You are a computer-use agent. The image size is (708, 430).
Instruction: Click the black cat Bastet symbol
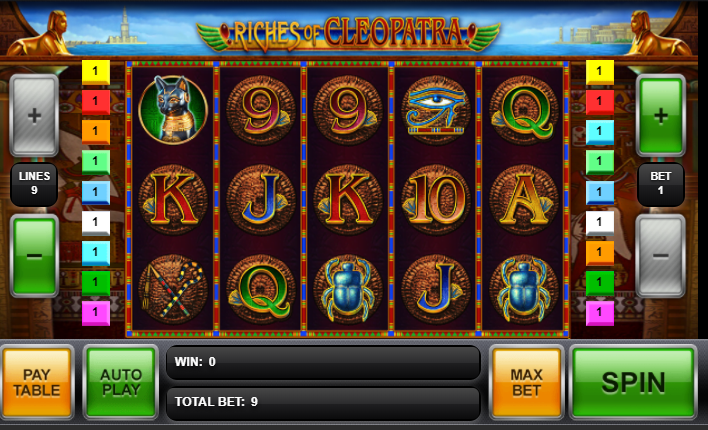tap(172, 110)
